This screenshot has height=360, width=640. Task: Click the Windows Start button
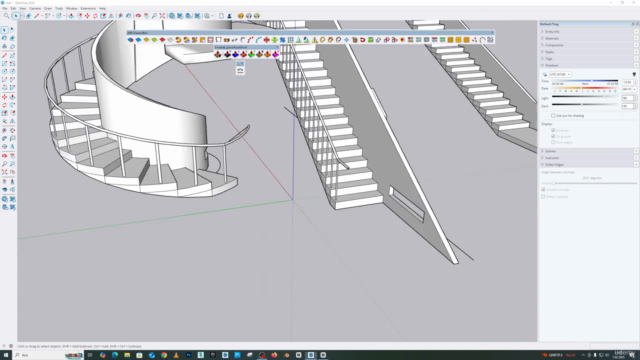[6, 355]
